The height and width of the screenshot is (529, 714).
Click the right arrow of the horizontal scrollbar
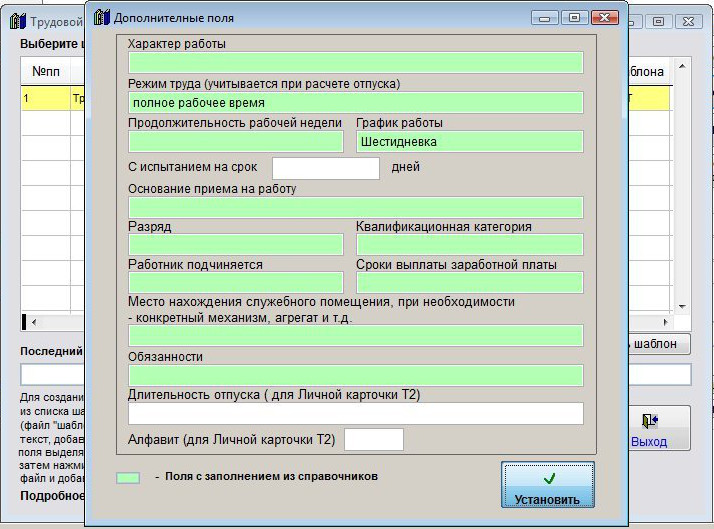tap(665, 322)
